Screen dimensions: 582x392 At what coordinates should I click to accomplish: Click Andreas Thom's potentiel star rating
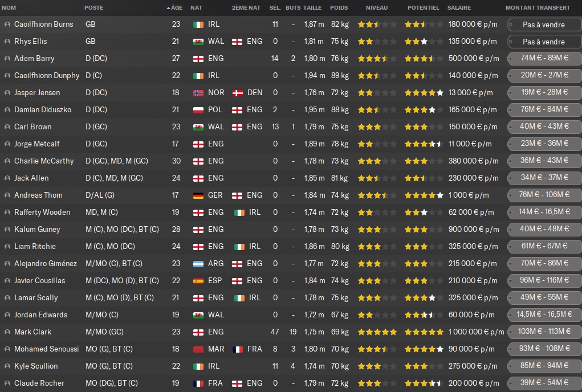click(x=424, y=195)
